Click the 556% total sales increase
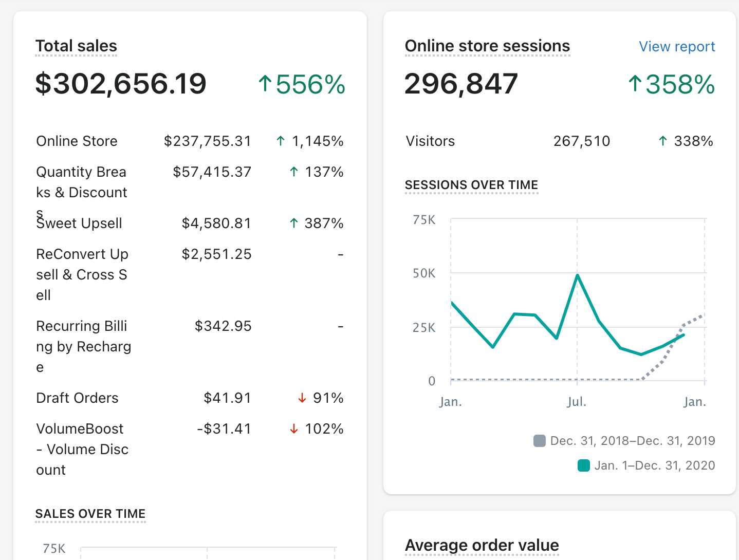Image resolution: width=739 pixels, height=560 pixels. click(302, 84)
